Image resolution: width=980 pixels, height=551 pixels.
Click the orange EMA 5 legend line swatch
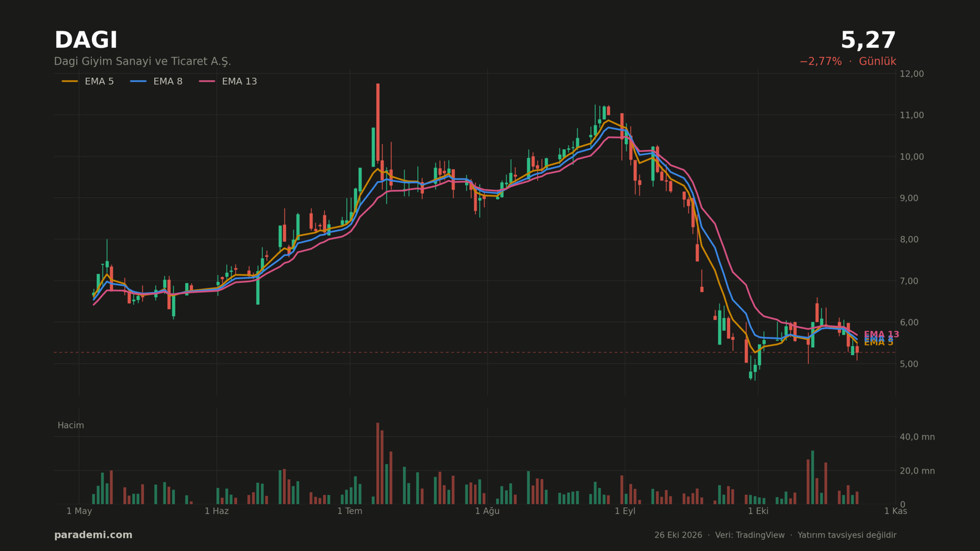(x=70, y=81)
